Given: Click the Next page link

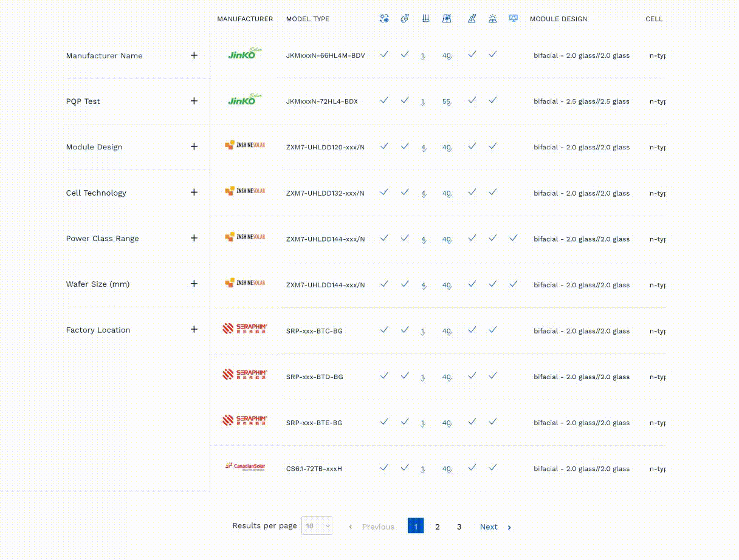Looking at the screenshot, I should tap(495, 527).
